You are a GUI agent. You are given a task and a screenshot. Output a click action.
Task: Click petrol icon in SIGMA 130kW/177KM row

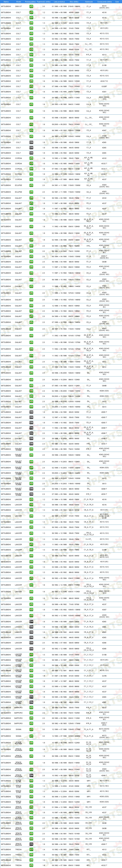[31, 729]
